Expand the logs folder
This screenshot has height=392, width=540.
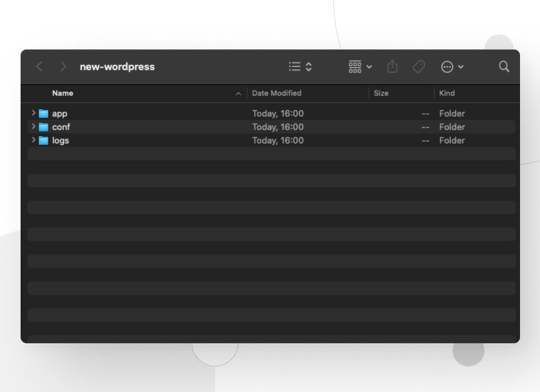click(x=34, y=140)
